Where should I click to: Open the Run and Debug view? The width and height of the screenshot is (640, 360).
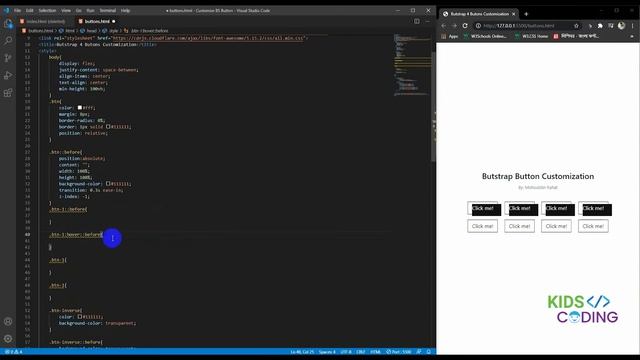(8, 76)
